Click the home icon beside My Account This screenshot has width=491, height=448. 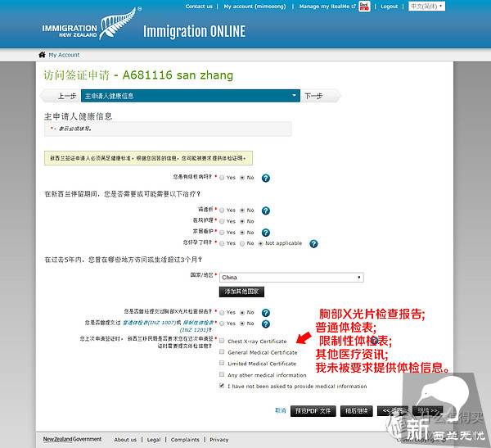point(42,55)
